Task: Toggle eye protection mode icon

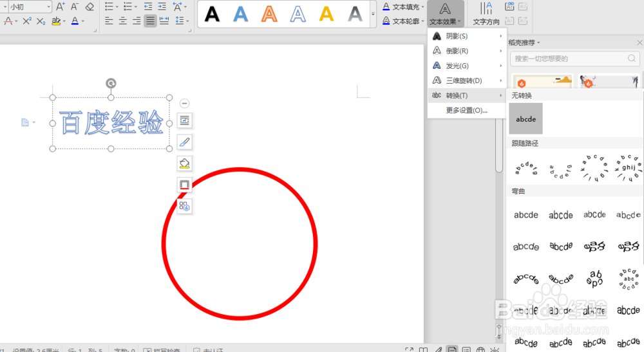Action: point(495,349)
